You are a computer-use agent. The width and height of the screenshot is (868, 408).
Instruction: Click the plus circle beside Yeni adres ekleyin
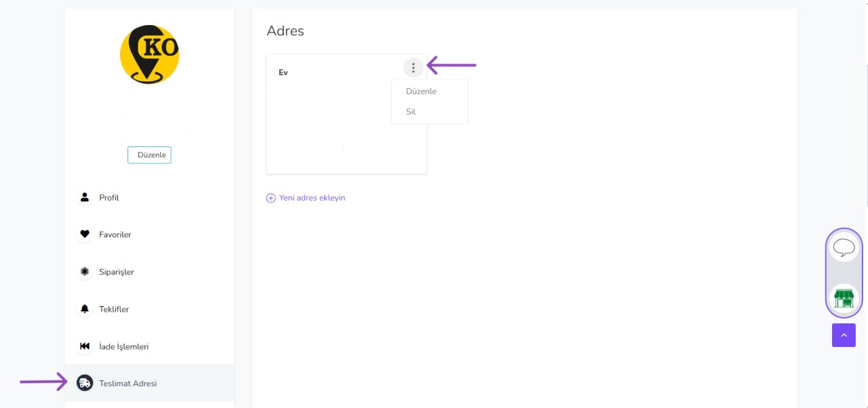coord(271,198)
